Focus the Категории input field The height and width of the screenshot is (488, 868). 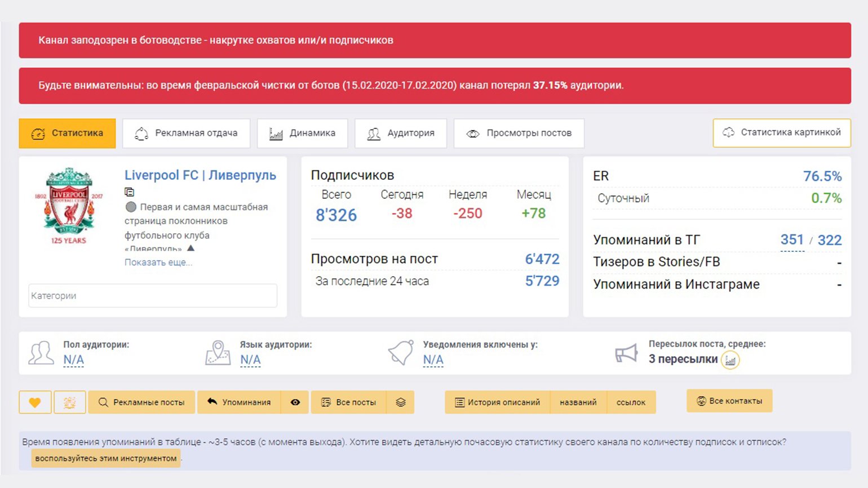coord(153,296)
